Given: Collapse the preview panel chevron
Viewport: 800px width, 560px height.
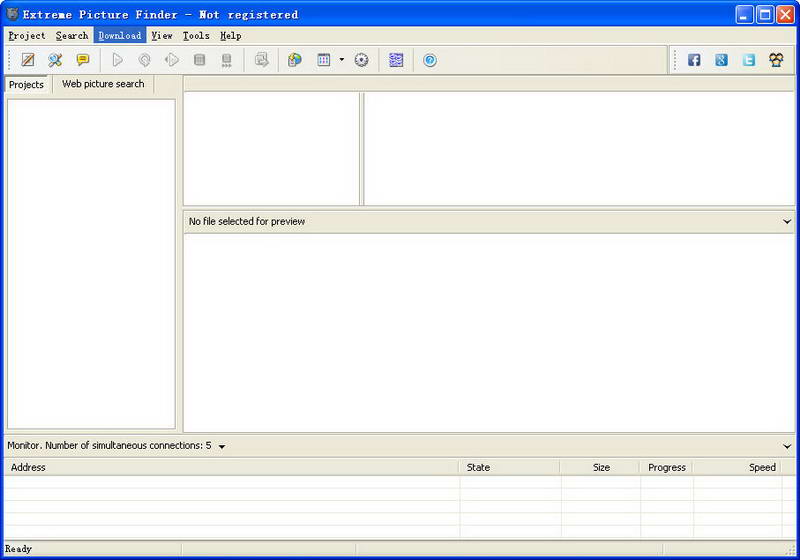Looking at the screenshot, I should (787, 221).
